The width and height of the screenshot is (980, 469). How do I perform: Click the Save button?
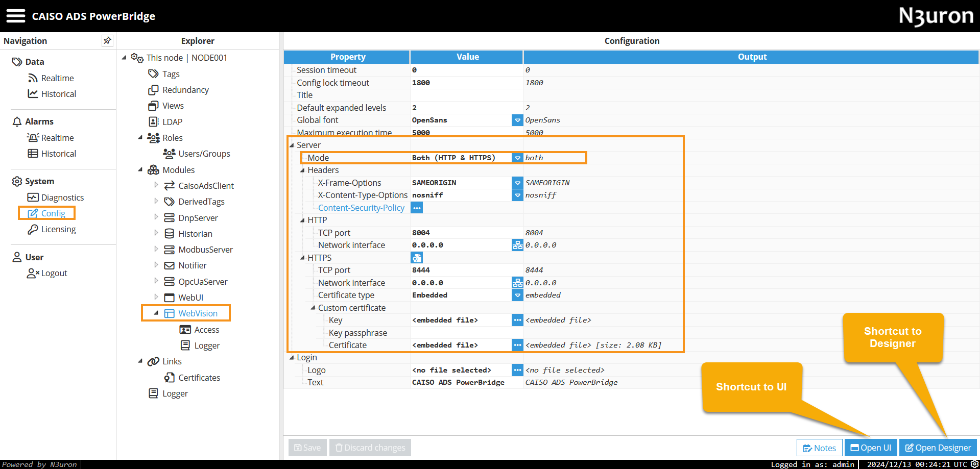coord(307,448)
